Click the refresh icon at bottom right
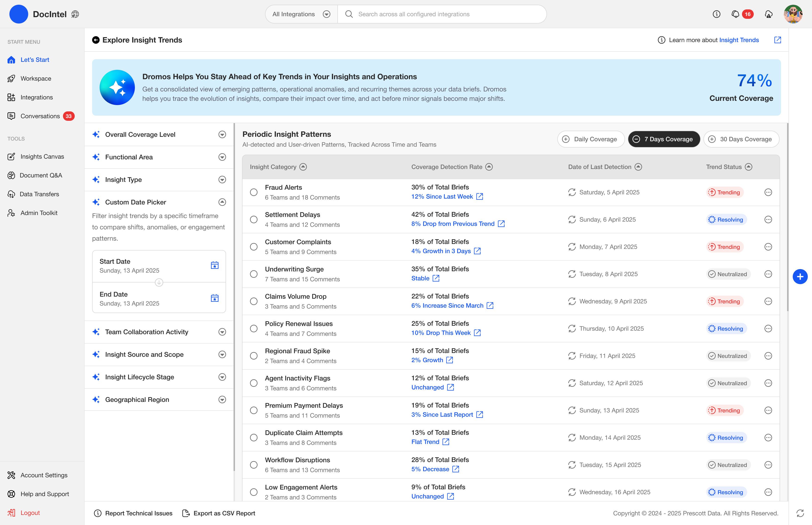812x525 pixels. (x=800, y=513)
